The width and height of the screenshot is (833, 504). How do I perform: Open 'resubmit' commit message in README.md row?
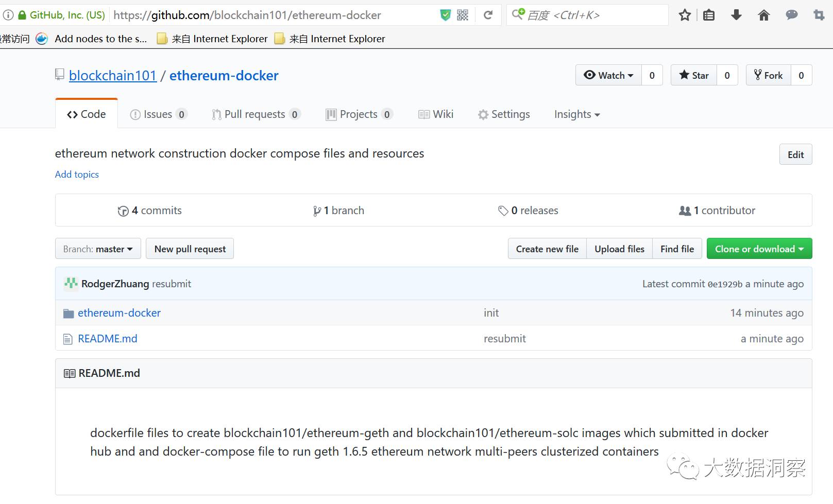(x=505, y=339)
